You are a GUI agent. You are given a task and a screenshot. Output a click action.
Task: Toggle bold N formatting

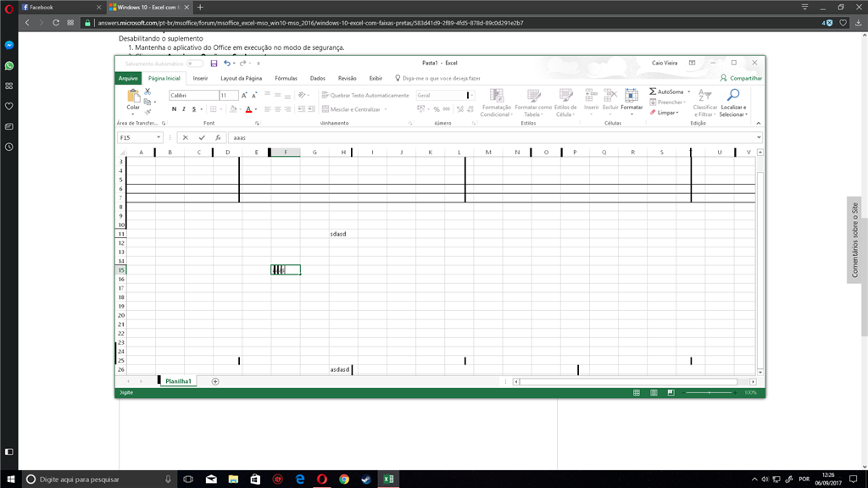pos(174,109)
